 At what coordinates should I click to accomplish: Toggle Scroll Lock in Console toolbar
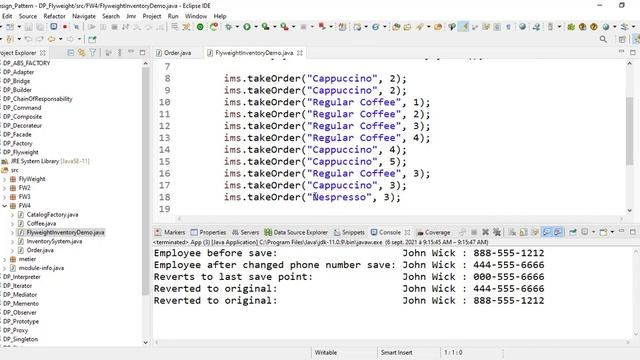point(524,232)
